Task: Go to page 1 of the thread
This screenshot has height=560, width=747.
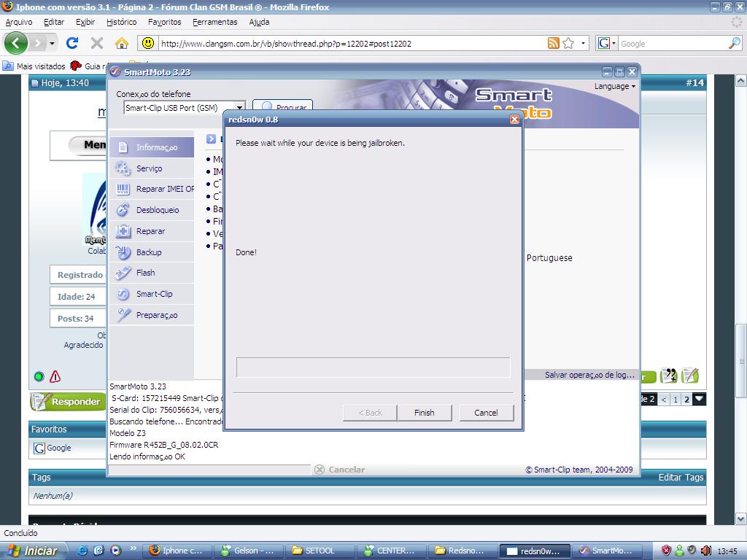Action: point(676,400)
